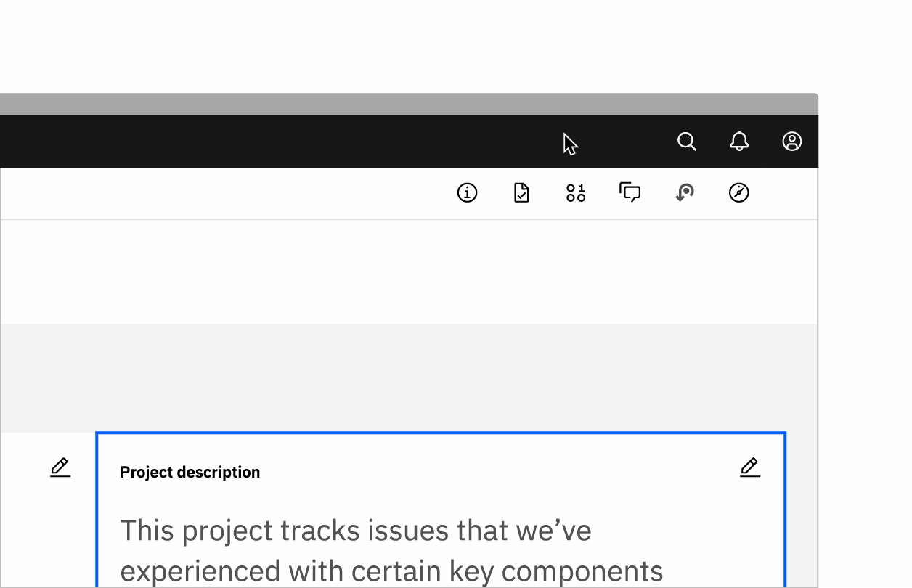Open the chat comments icon

(x=630, y=193)
